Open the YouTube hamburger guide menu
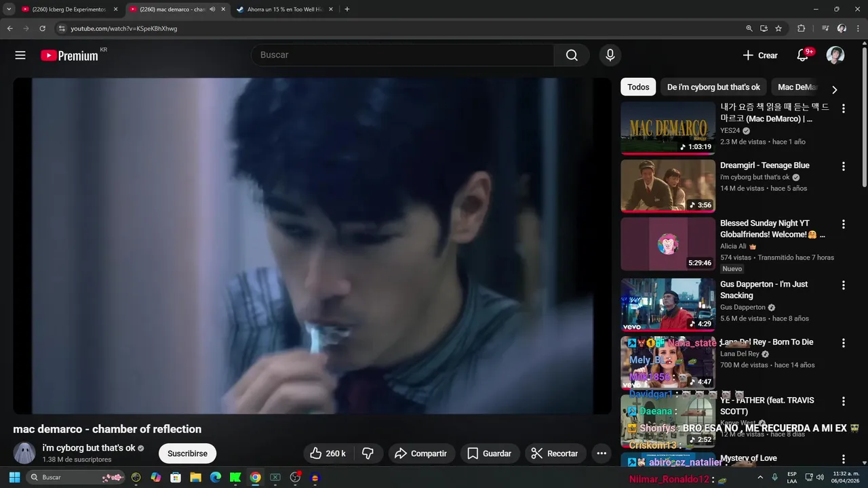The width and height of the screenshot is (868, 488). click(x=20, y=55)
